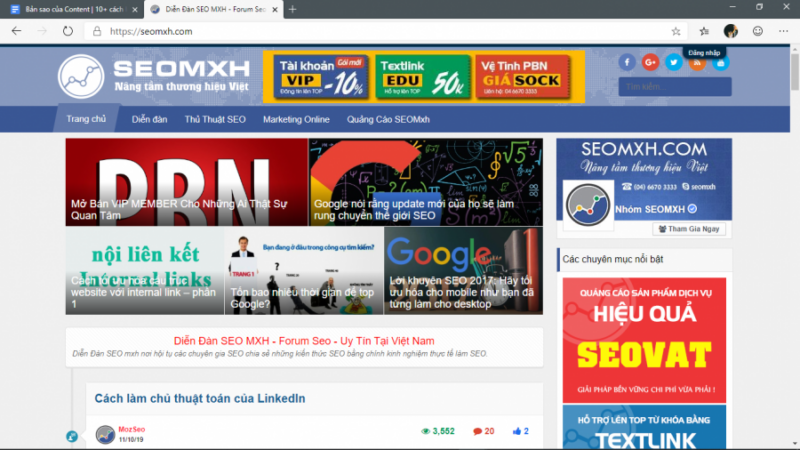Click the SEOMXH circular logo in header
Viewport: 800px width, 450px height.
point(81,77)
